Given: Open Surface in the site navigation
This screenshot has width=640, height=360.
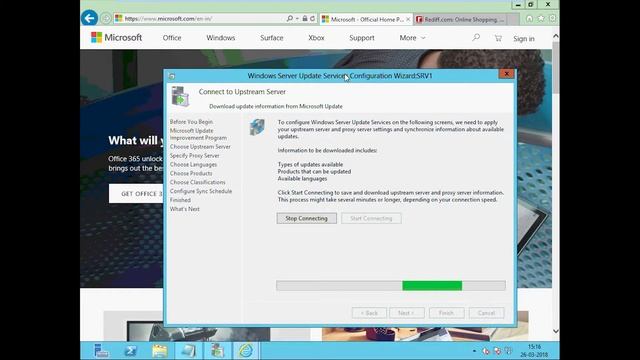Looking at the screenshot, I should (271, 38).
